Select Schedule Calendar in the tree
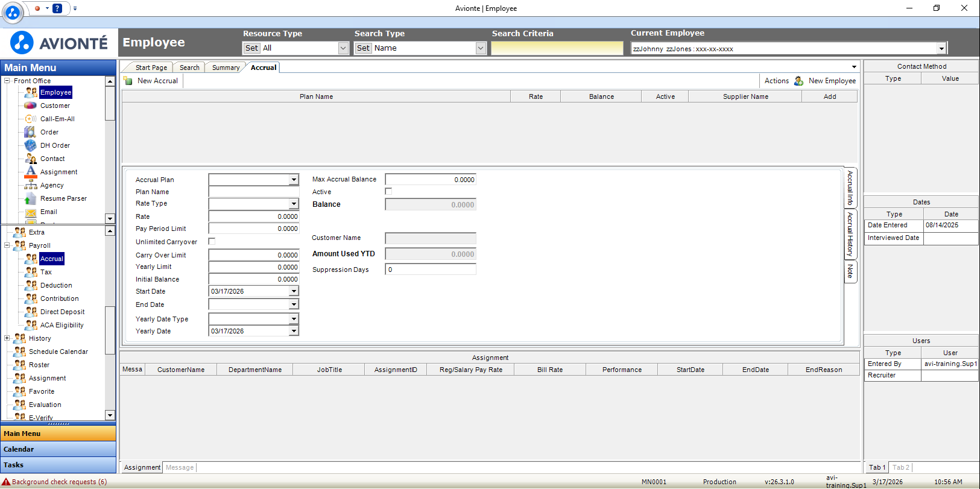 (x=58, y=352)
